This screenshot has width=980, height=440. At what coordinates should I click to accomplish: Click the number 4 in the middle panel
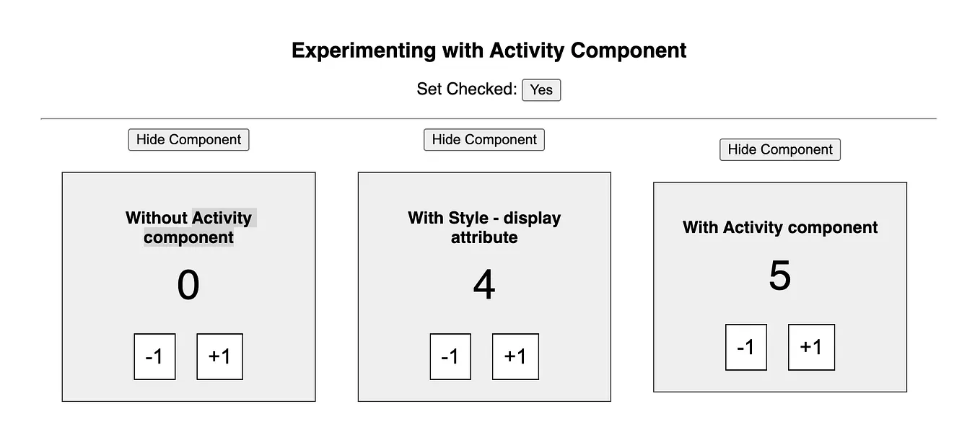pos(484,284)
